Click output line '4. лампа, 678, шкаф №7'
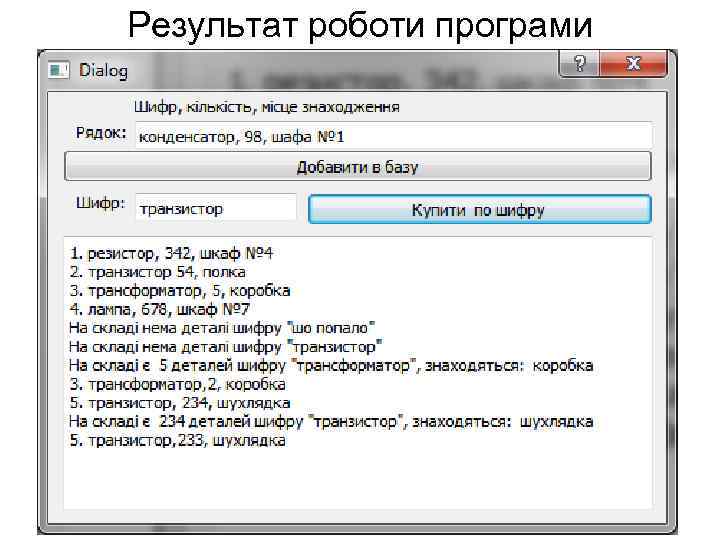 (x=159, y=309)
